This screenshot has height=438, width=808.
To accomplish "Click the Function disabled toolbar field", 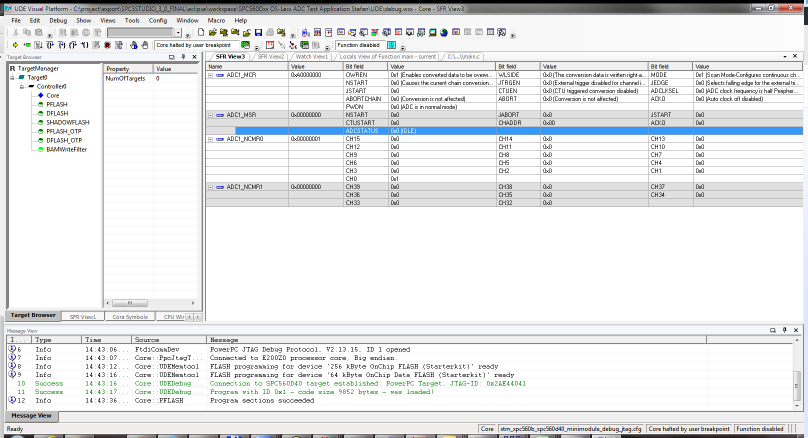I will tap(359, 45).
